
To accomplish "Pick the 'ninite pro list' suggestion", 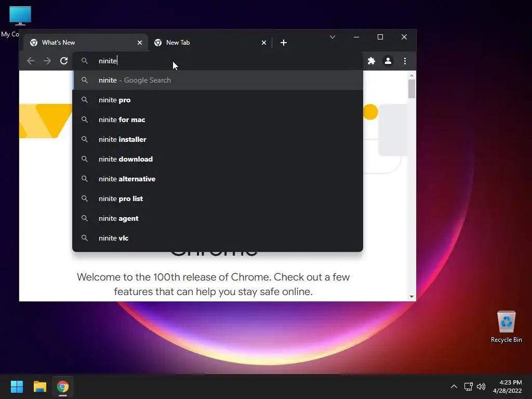I will click(218, 198).
